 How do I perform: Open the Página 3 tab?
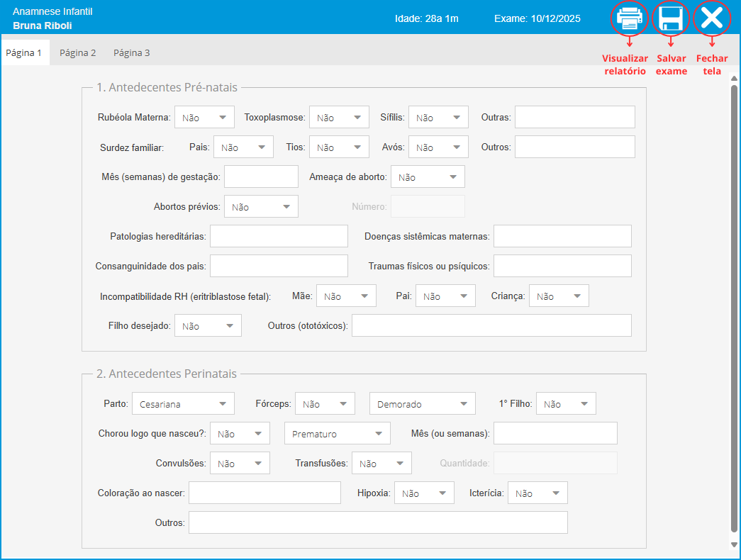click(132, 52)
